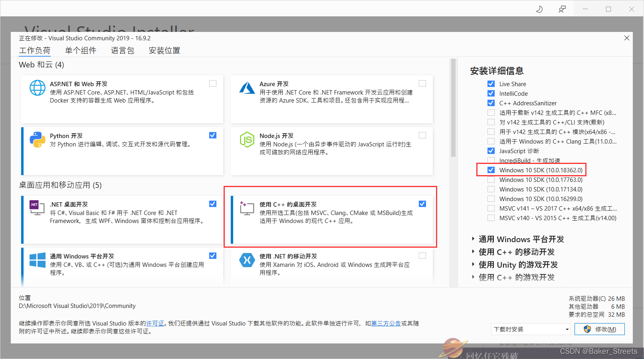Expand 使用 C++ 的游戏开发 details section

click(x=474, y=277)
